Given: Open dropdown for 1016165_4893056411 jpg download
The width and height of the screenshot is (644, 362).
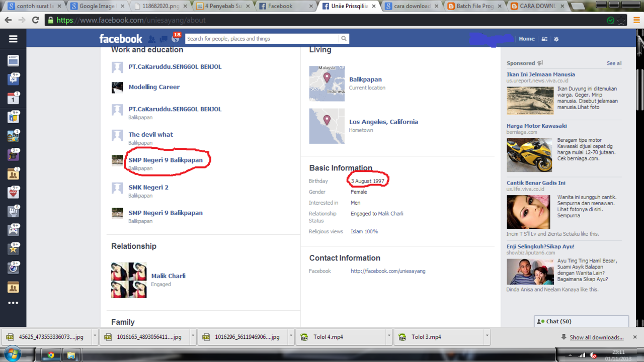Looking at the screenshot, I should pos(193,337).
